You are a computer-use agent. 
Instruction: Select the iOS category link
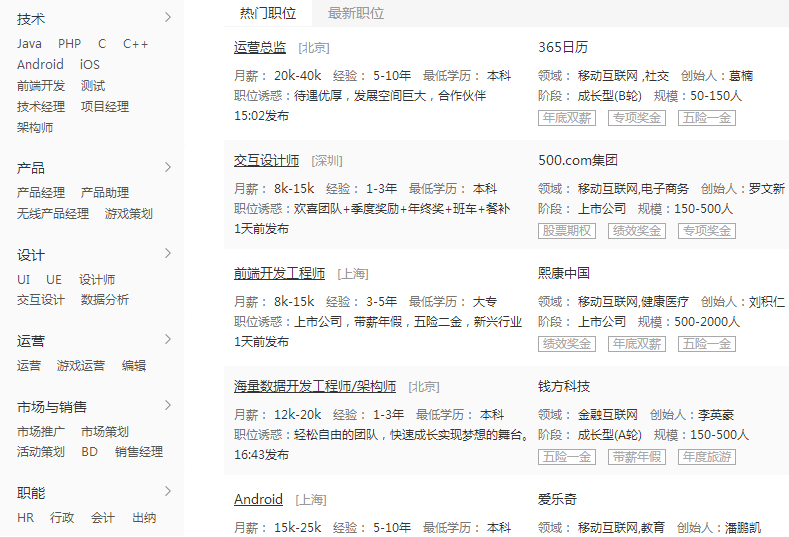pyautogui.click(x=90, y=64)
